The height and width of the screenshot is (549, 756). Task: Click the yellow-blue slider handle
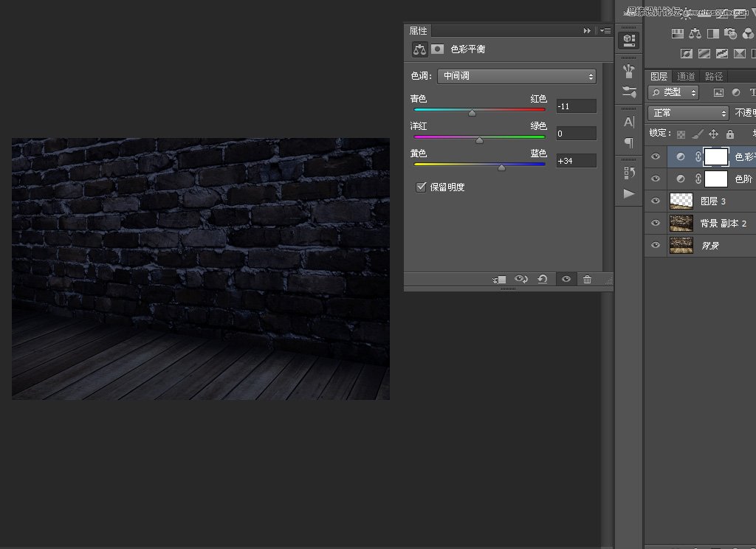tap(502, 168)
